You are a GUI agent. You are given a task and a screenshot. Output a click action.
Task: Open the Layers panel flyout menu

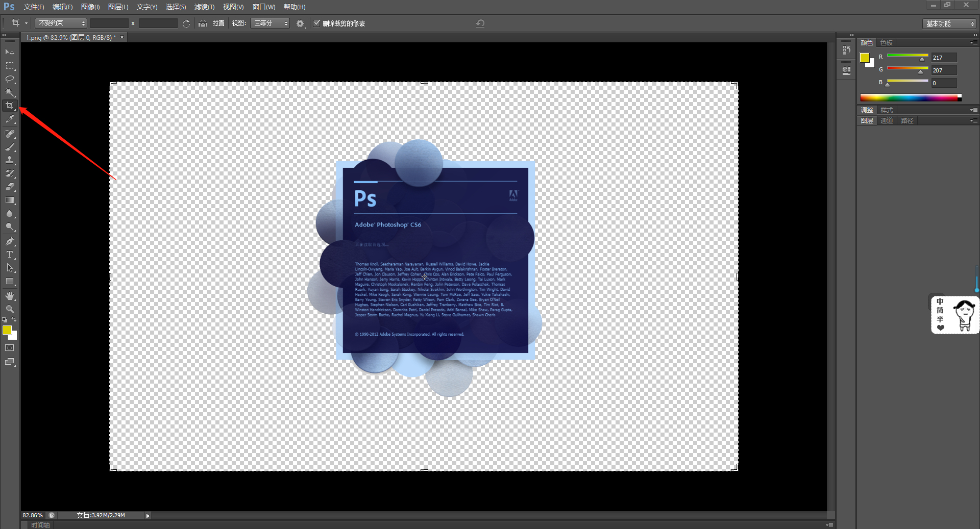coord(973,121)
